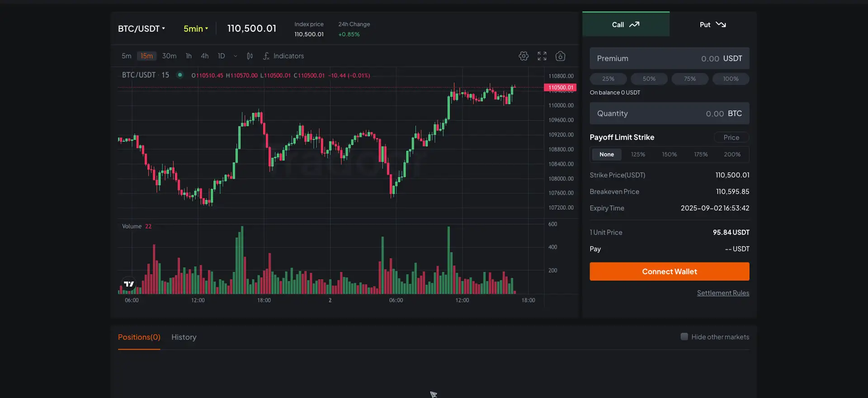868x398 pixels.
Task: Open the Settlement Rules link
Action: point(722,293)
